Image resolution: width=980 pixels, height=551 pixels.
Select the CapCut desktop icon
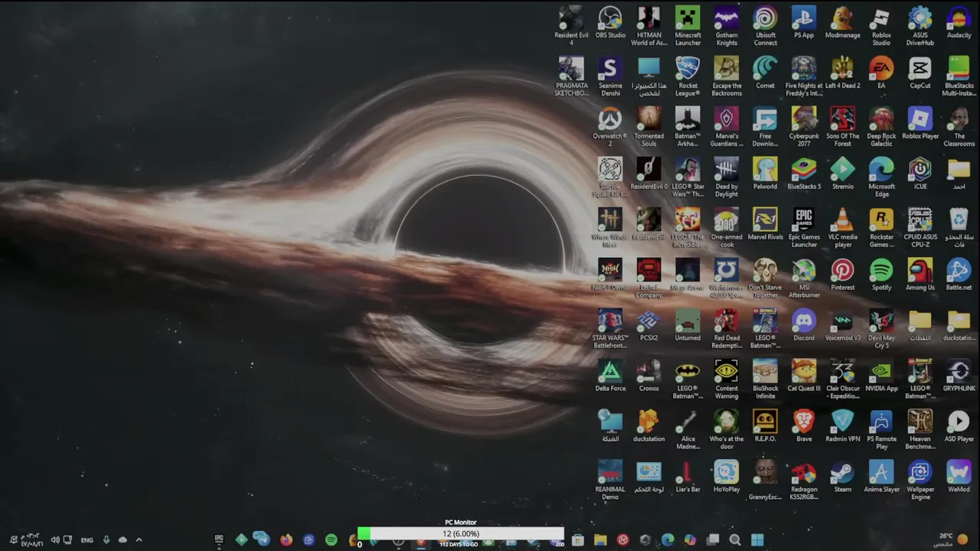pos(920,73)
